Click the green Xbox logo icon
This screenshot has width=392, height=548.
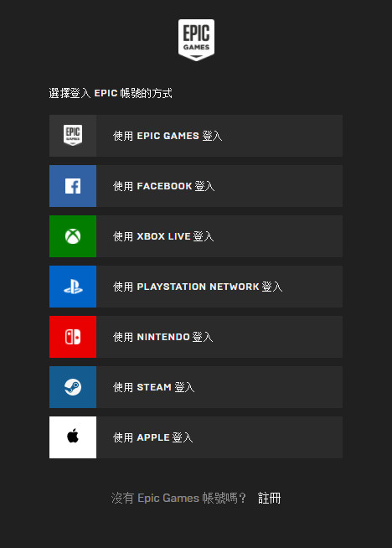tap(73, 236)
